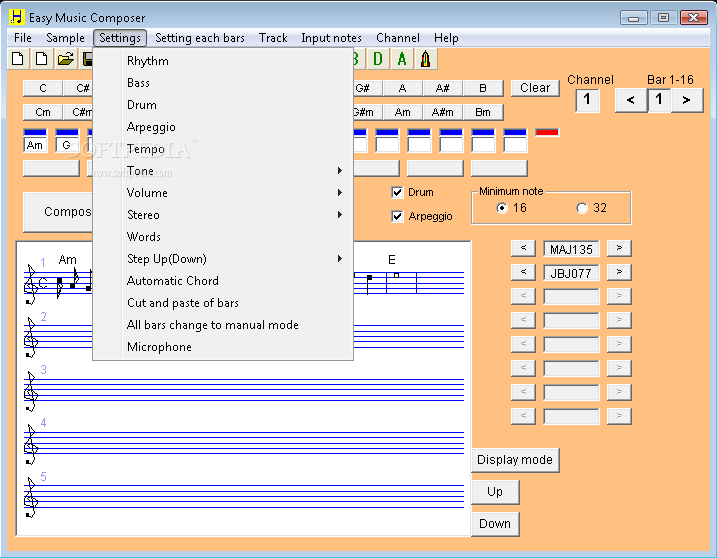Close the Settings menu

click(120, 38)
